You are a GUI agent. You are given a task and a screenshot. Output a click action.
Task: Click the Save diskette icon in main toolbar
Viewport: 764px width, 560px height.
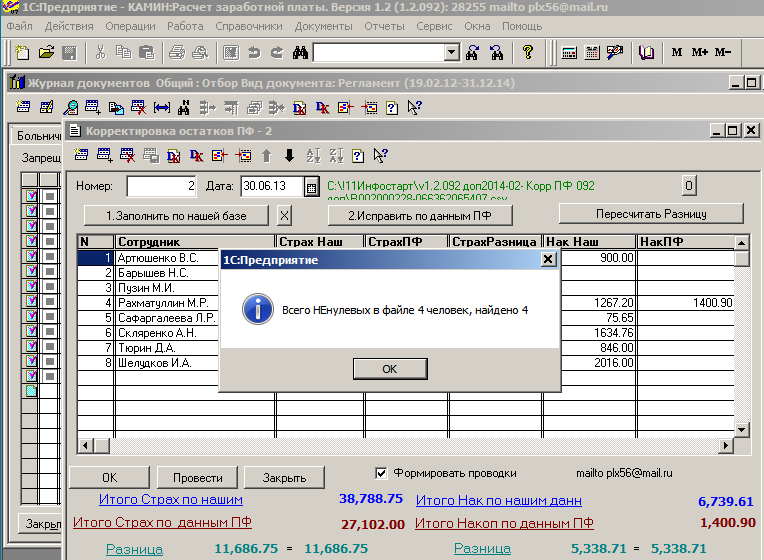point(69,52)
